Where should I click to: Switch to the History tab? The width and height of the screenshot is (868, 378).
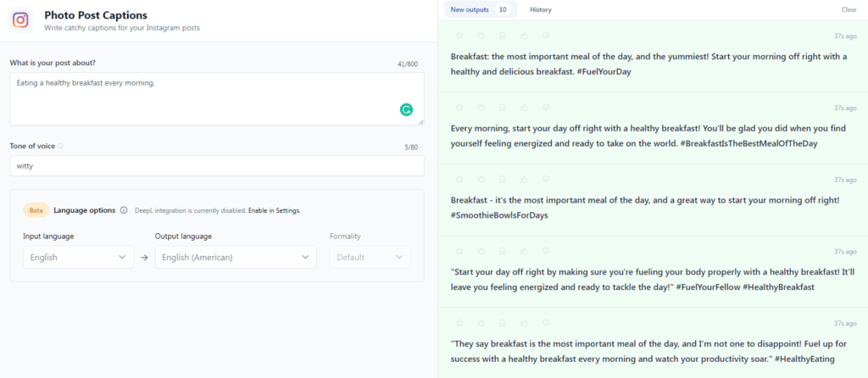click(540, 9)
